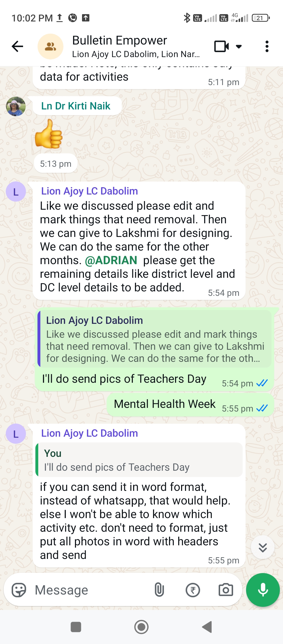Open the emoji and sticker picker

click(19, 590)
